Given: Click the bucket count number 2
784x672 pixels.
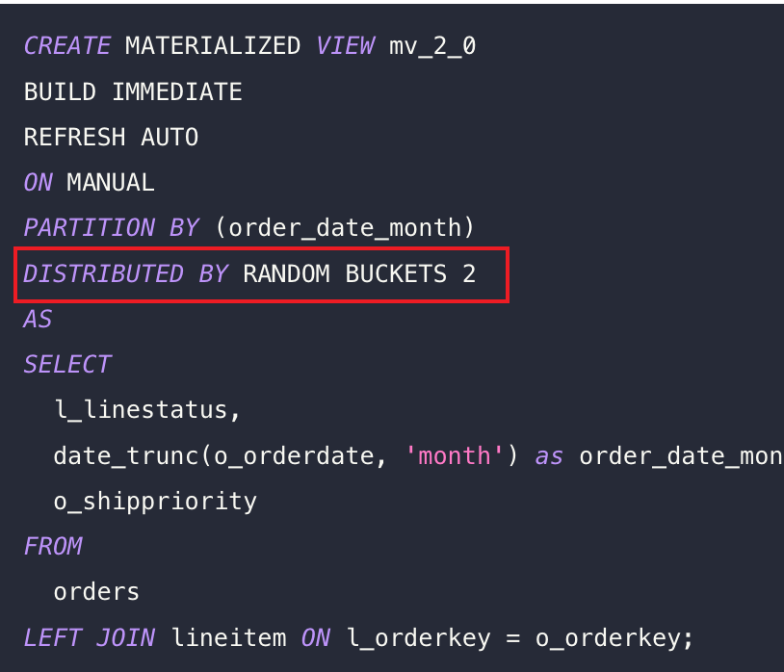Looking at the screenshot, I should coord(469,273).
